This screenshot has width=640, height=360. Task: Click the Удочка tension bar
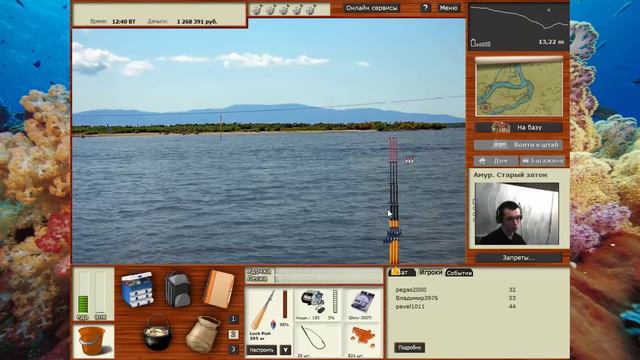click(x=328, y=271)
